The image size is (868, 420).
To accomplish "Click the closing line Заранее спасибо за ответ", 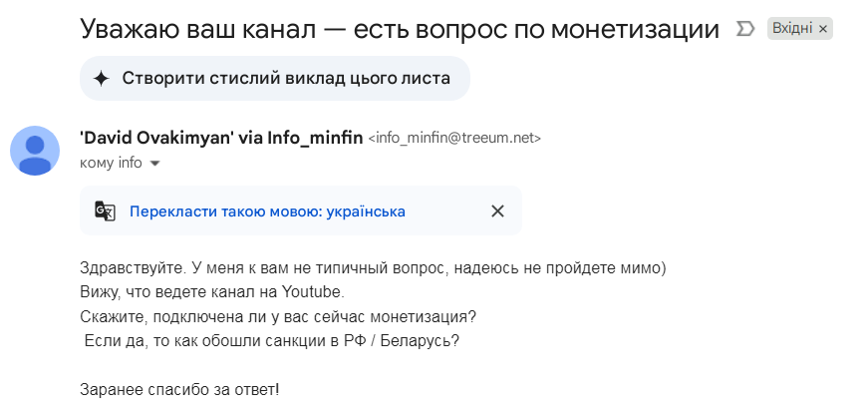I will (x=180, y=390).
